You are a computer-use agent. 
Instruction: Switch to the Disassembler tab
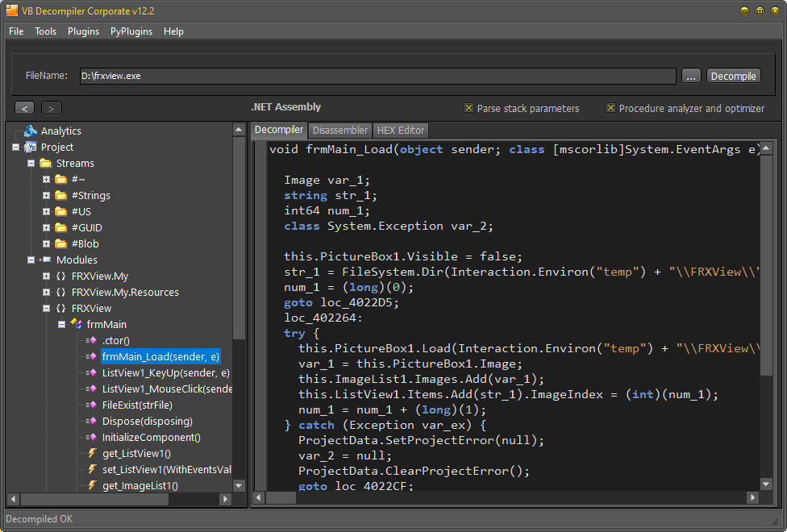click(x=339, y=131)
